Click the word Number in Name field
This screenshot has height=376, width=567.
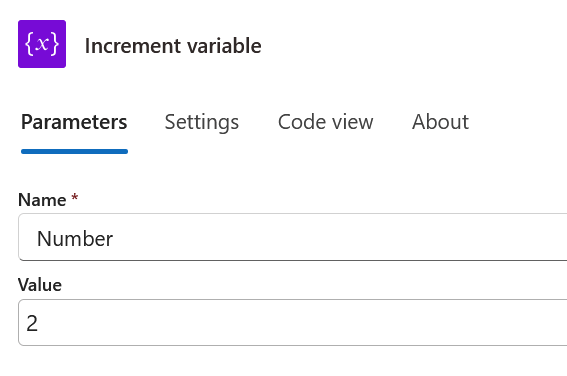[x=75, y=239]
